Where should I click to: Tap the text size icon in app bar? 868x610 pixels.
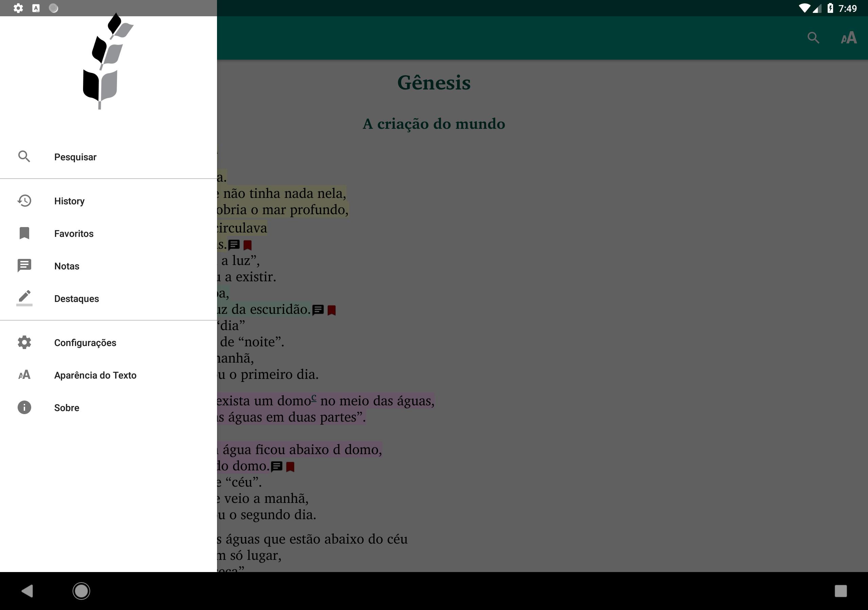click(849, 38)
